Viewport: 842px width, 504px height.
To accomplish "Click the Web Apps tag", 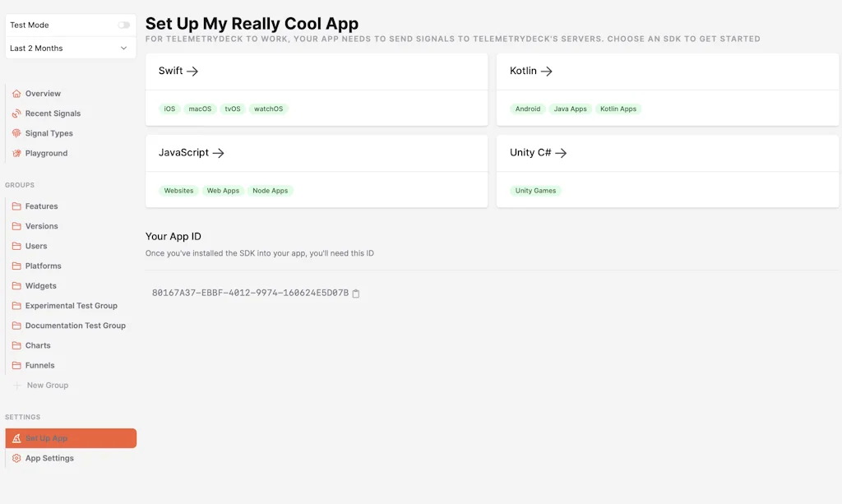I will 223,191.
